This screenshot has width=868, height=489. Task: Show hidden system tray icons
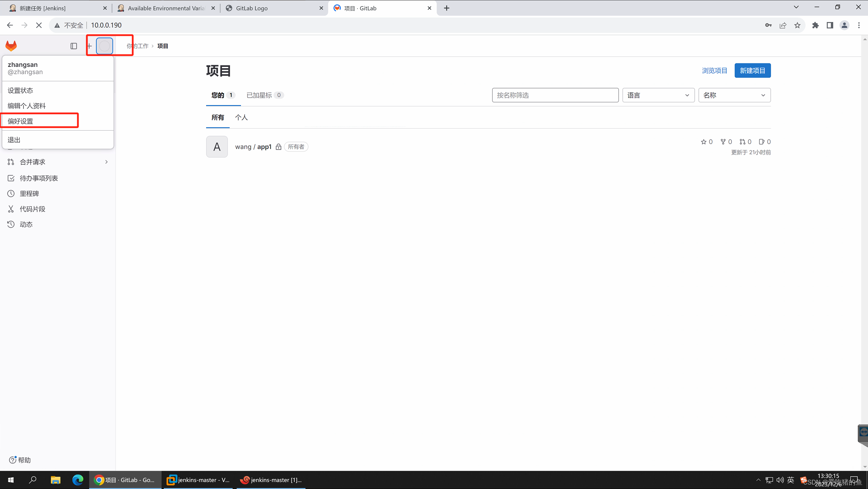click(758, 480)
